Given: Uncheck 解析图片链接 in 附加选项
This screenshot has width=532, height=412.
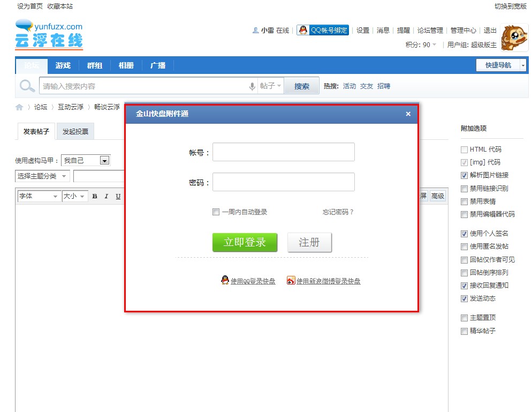Looking at the screenshot, I should [464, 175].
